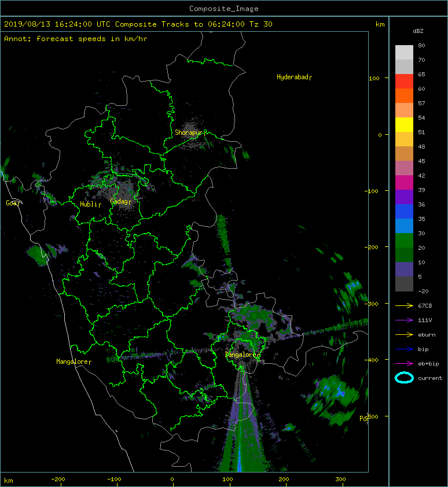Click the dark gray -20 dBZ swatch

point(404,284)
